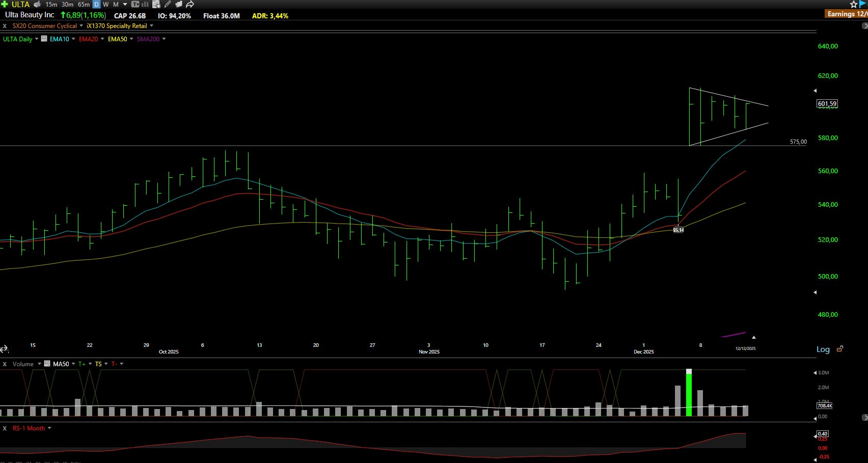The image size is (868, 463).
Task: Click the gray arrow under Earnings badge
Action: coord(864,25)
